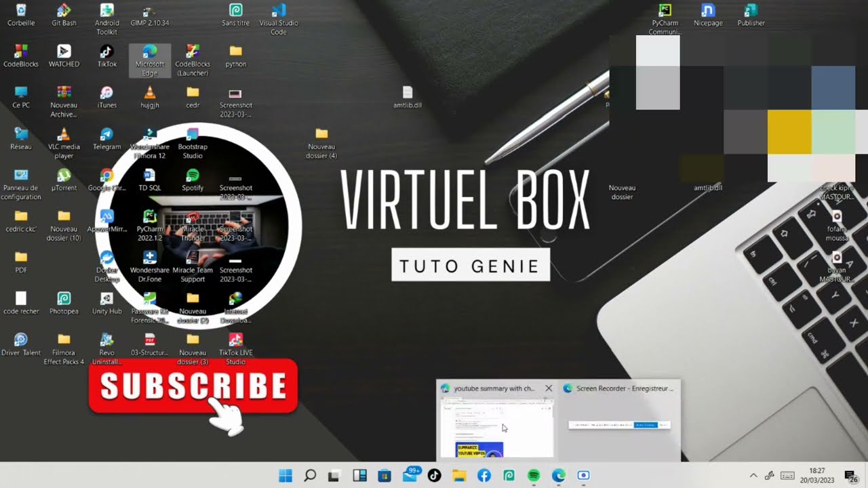868x488 pixels.
Task: Launch the VLC media player shortcut
Action: click(x=64, y=143)
